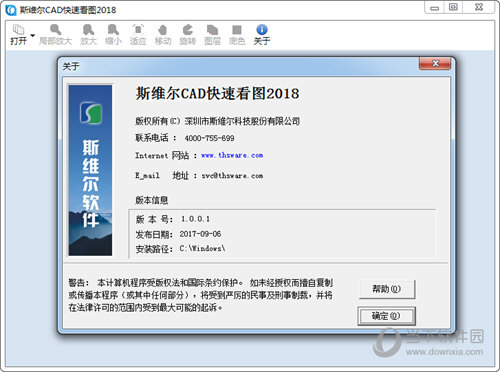Open the www.thsware.com website link
This screenshot has width=500, height=372.
tap(232, 155)
